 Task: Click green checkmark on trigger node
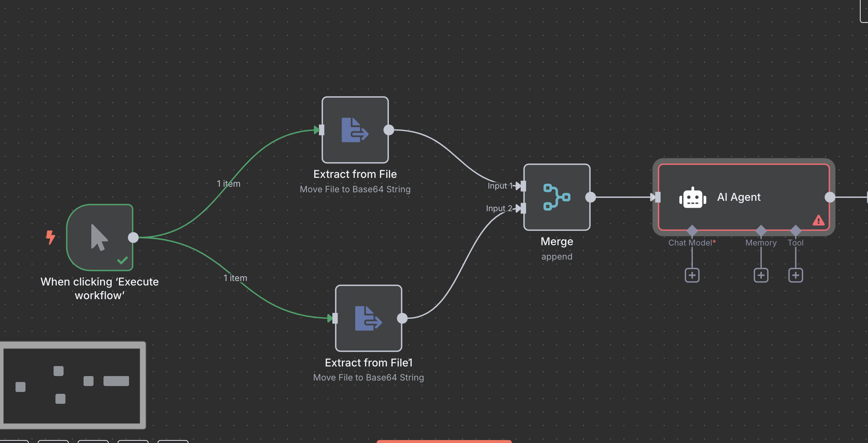[122, 260]
